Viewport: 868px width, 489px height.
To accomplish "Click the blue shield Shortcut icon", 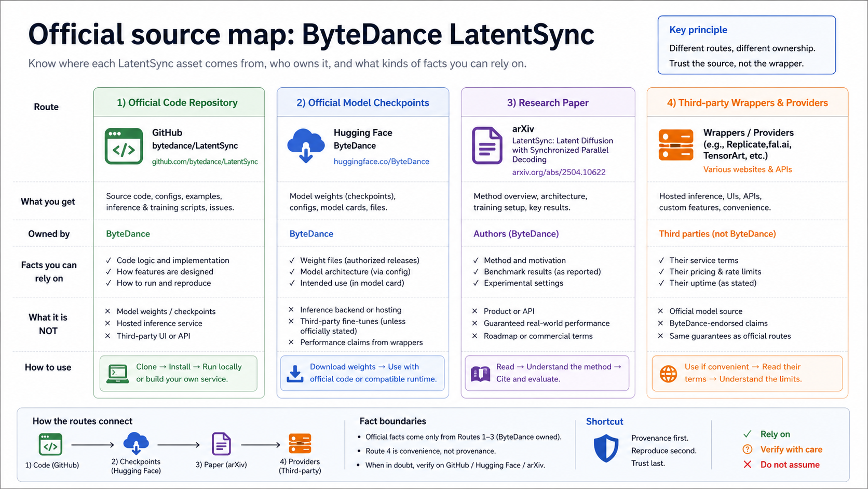I will [x=606, y=449].
